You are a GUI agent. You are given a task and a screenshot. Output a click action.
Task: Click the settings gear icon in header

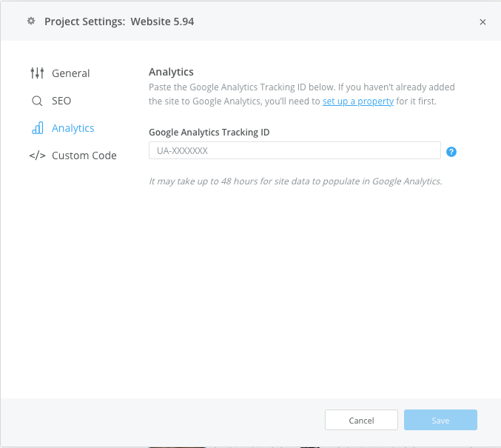31,21
